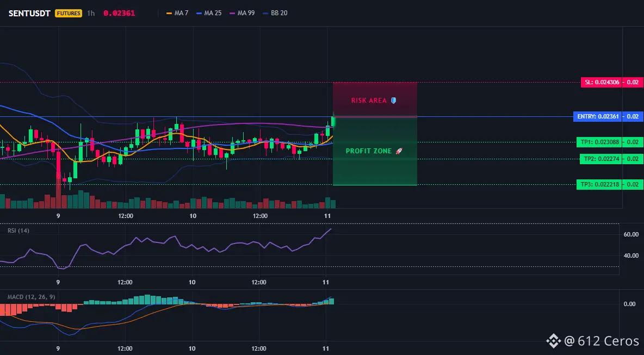Toggle the MA 25 indicator legend
644x355 pixels.
click(x=209, y=13)
